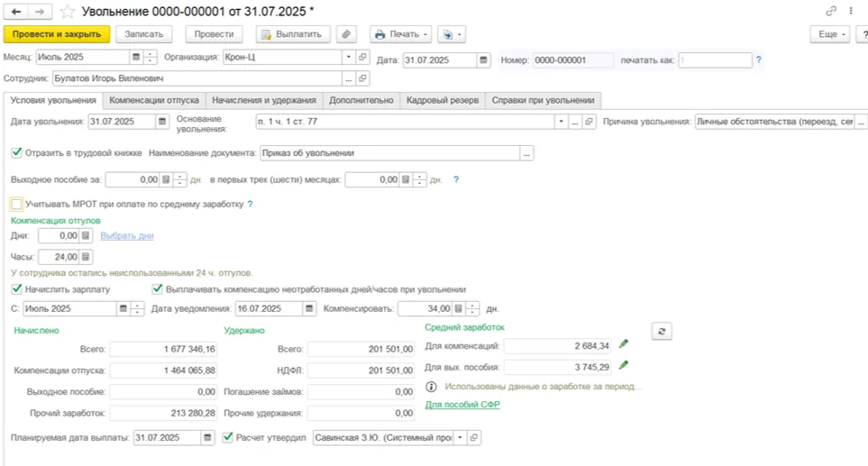Open Расчет утвердил person with open-form icon
868x466 pixels.
(474, 438)
